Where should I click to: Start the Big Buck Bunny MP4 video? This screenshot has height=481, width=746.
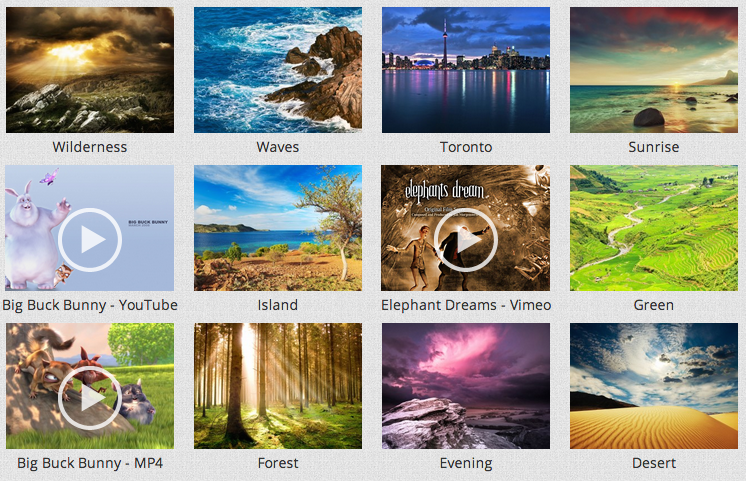point(90,397)
